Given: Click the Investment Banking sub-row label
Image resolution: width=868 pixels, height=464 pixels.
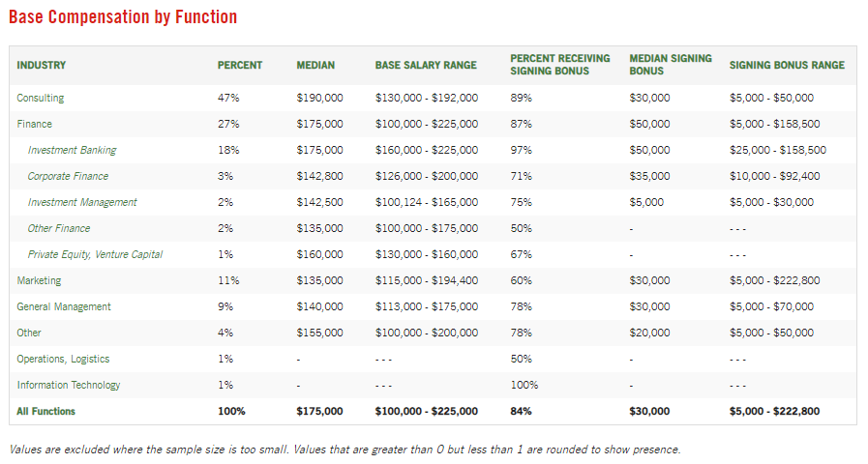Looking at the screenshot, I should point(72,150).
